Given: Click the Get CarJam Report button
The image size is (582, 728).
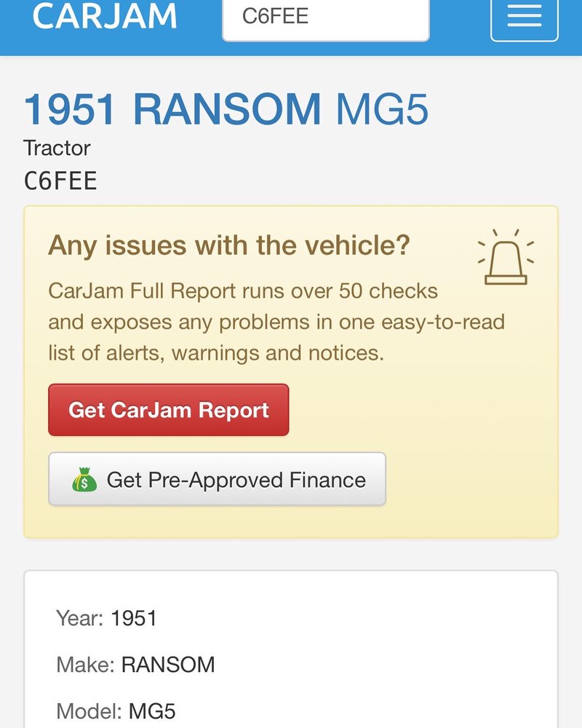Looking at the screenshot, I should [169, 410].
